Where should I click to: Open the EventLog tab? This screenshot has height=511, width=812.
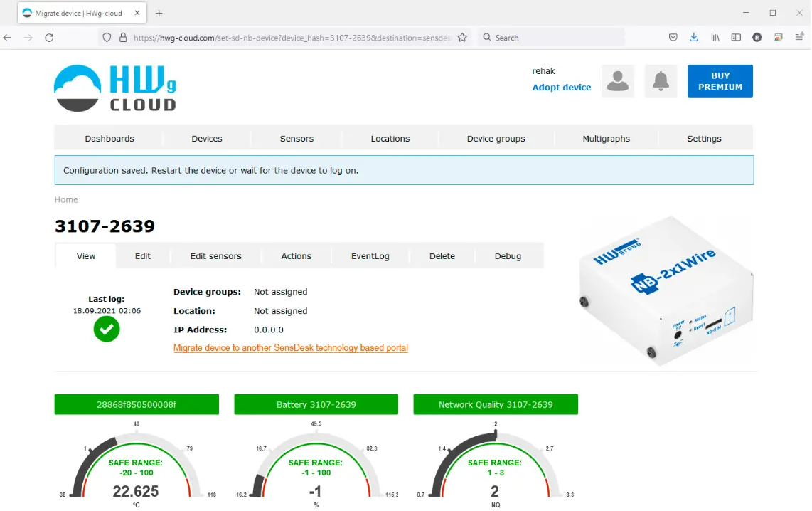(x=370, y=256)
